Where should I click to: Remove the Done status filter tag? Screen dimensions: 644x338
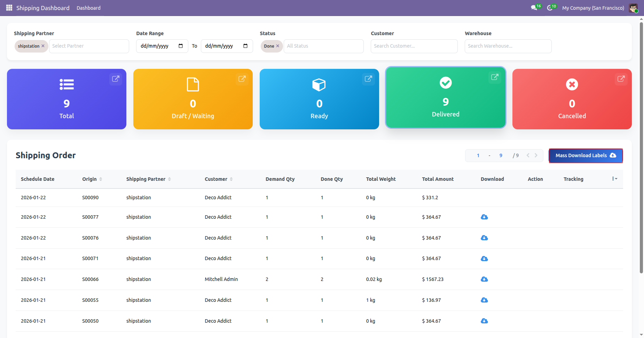(x=278, y=46)
